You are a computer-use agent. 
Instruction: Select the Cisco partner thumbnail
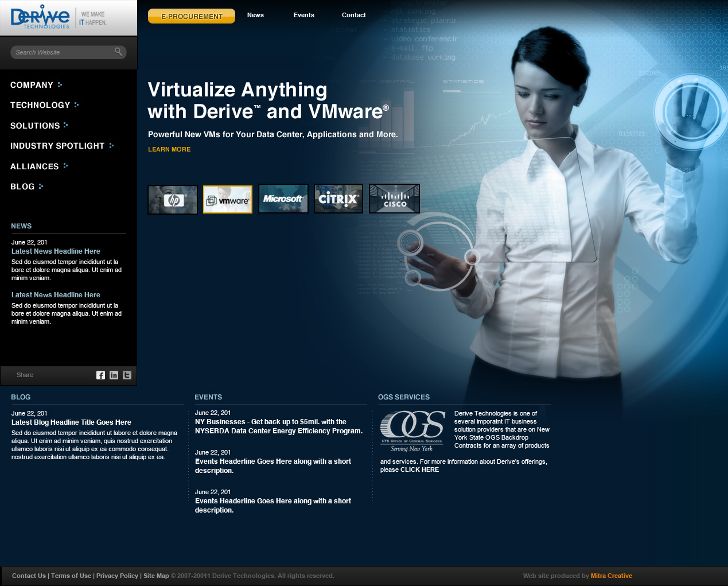394,199
